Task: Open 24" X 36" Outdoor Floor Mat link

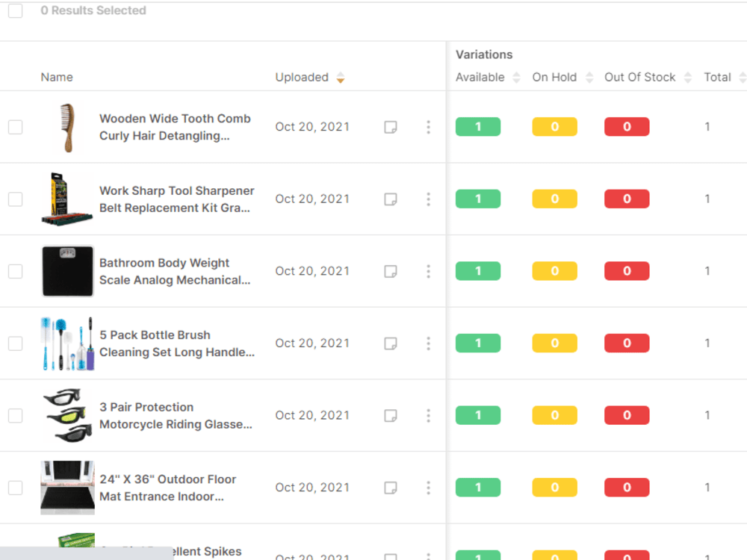Action: click(167, 488)
